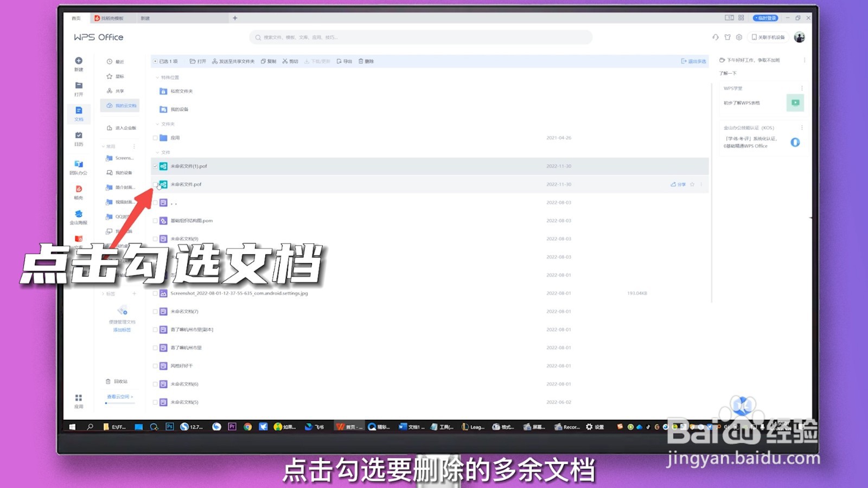Collapse the 文件夹 section
868x488 pixels.
[157, 124]
